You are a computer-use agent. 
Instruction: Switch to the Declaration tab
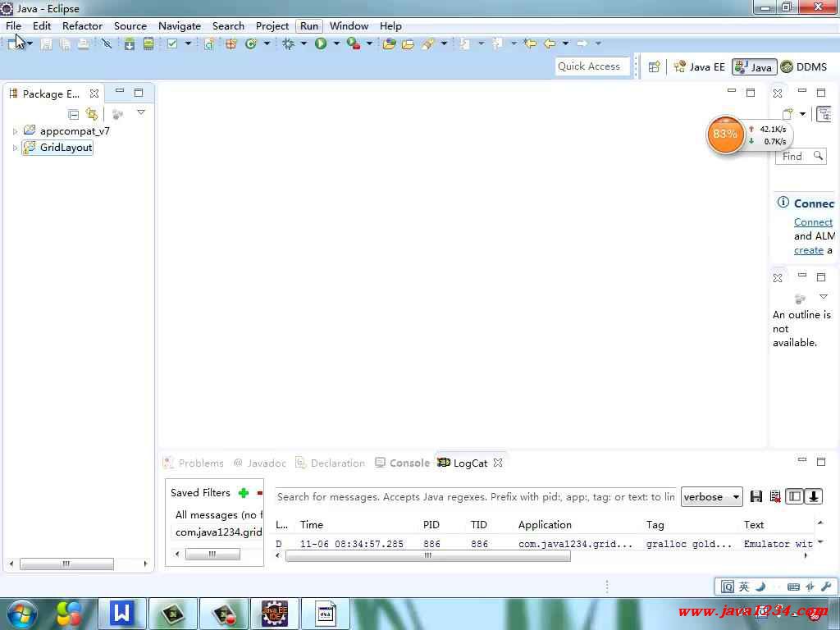[331, 463]
